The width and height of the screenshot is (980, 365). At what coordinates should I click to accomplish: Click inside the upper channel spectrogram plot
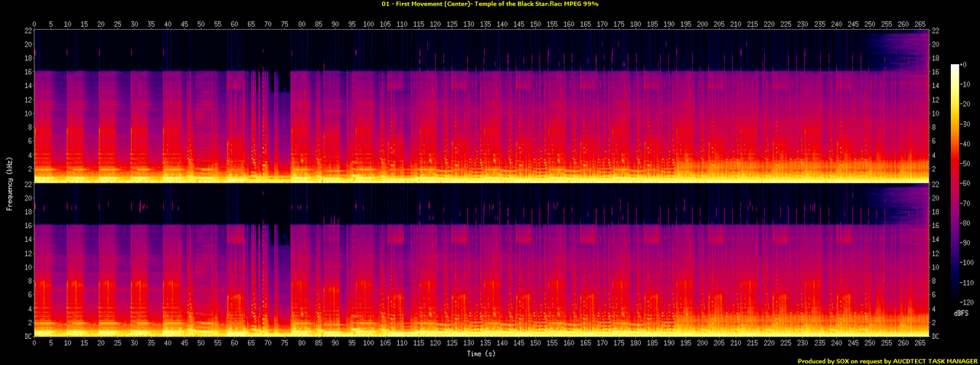click(x=481, y=106)
